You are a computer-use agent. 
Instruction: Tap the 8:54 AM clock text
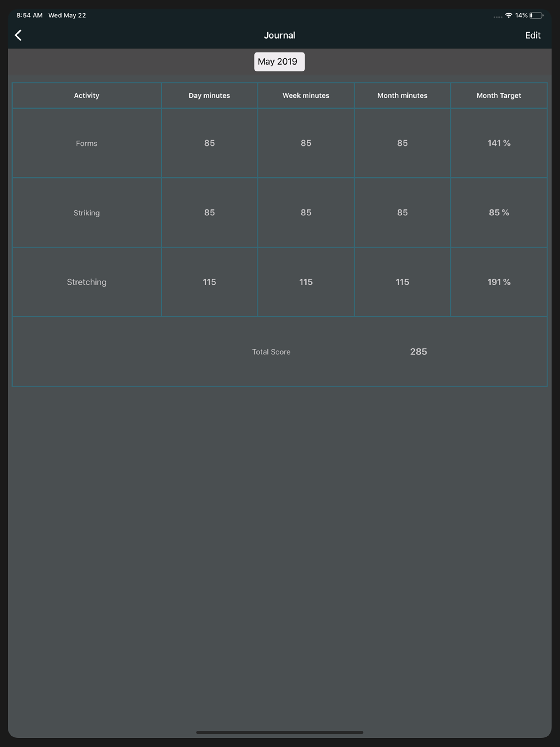coord(29,16)
